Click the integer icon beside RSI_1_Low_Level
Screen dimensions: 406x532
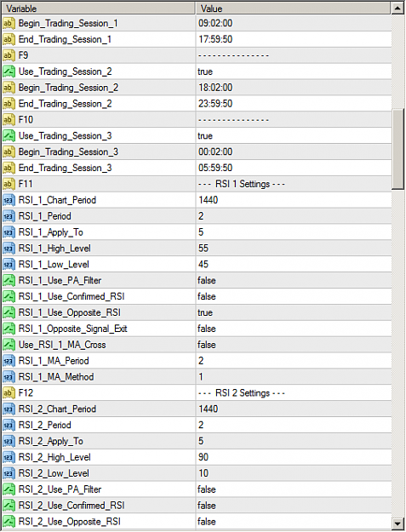9,265
